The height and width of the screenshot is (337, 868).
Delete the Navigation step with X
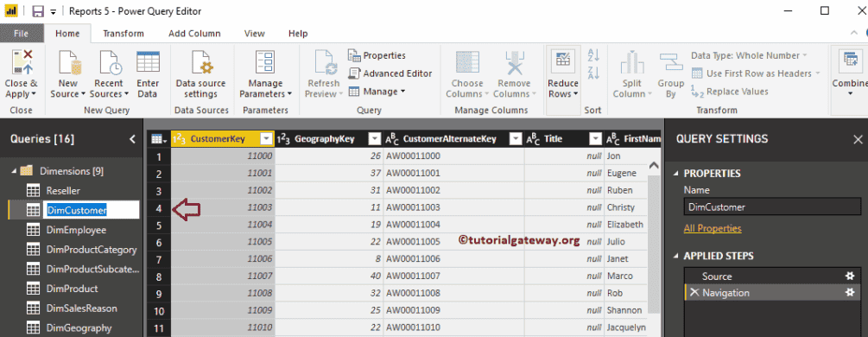click(694, 293)
